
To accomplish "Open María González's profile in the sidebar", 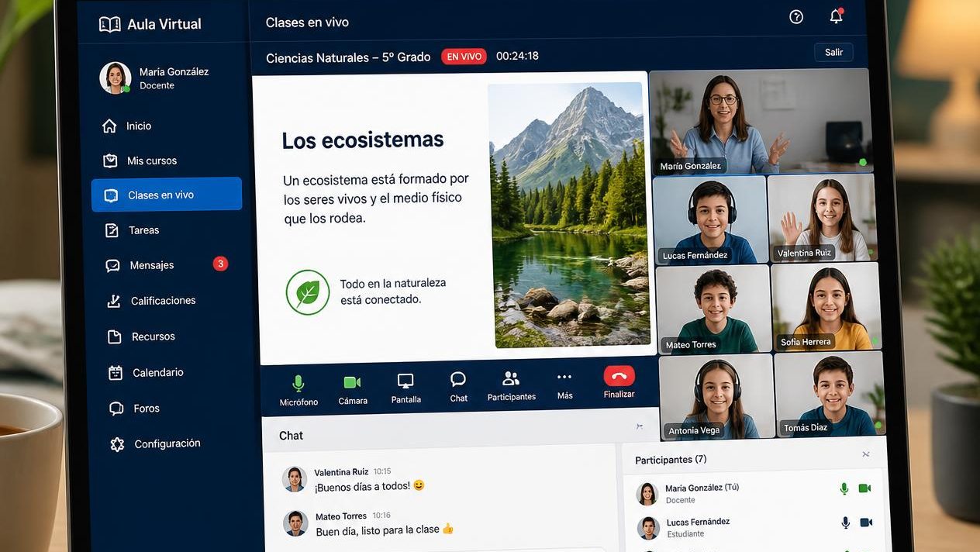I will (x=155, y=78).
